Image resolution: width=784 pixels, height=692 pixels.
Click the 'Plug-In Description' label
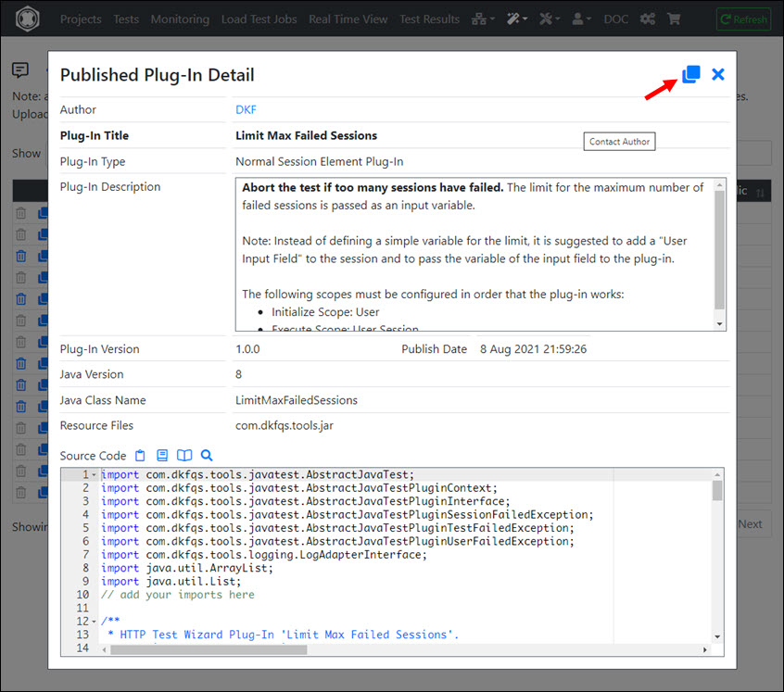click(x=110, y=186)
